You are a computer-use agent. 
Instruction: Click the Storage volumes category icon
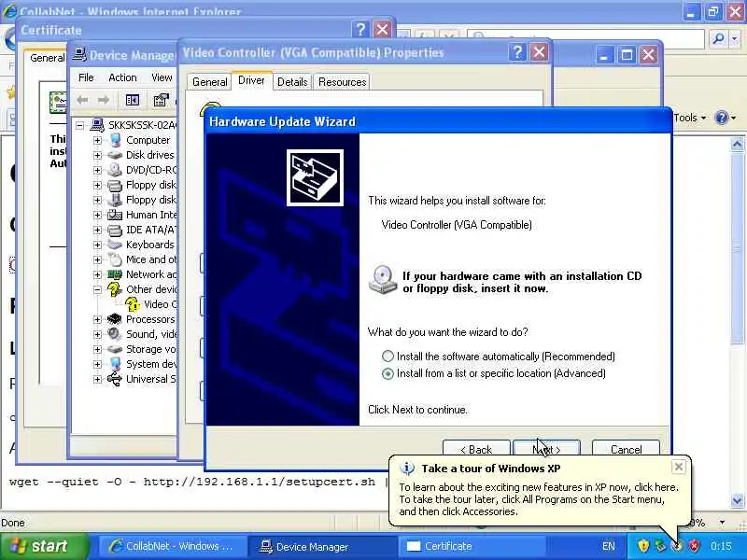point(115,349)
